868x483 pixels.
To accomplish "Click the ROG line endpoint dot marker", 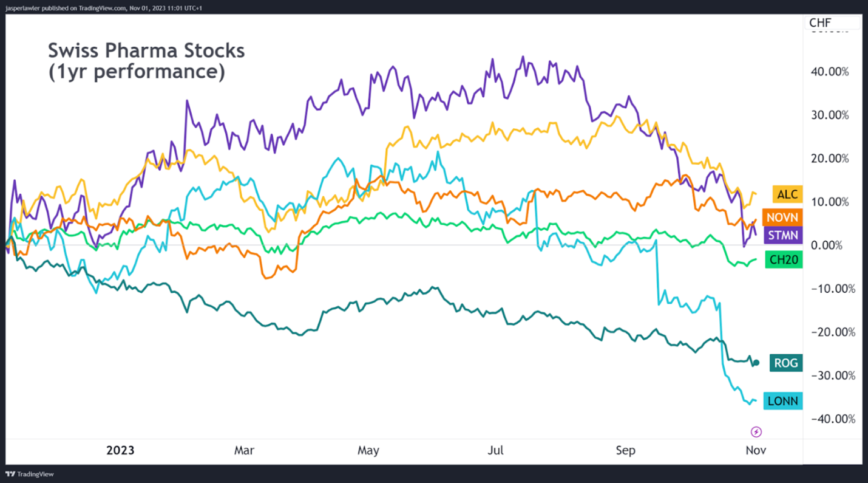I will 756,363.
